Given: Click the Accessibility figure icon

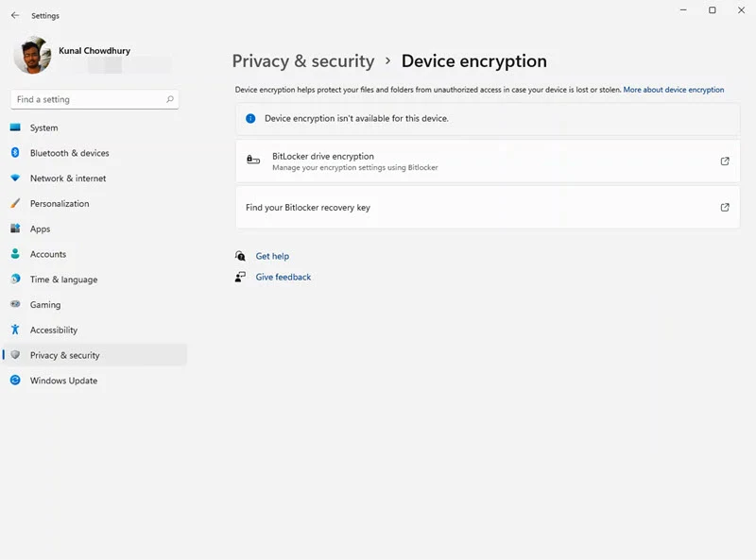Looking at the screenshot, I should click(x=15, y=330).
